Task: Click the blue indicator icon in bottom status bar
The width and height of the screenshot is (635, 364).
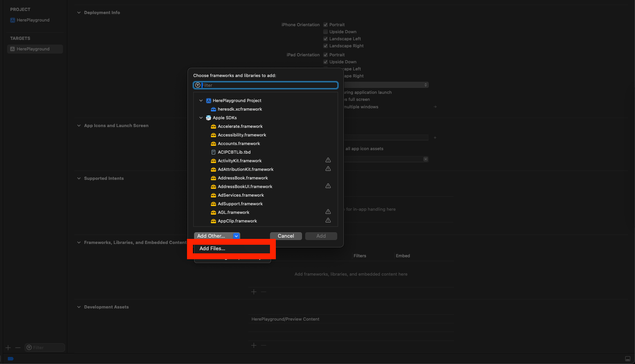Action: click(11, 359)
